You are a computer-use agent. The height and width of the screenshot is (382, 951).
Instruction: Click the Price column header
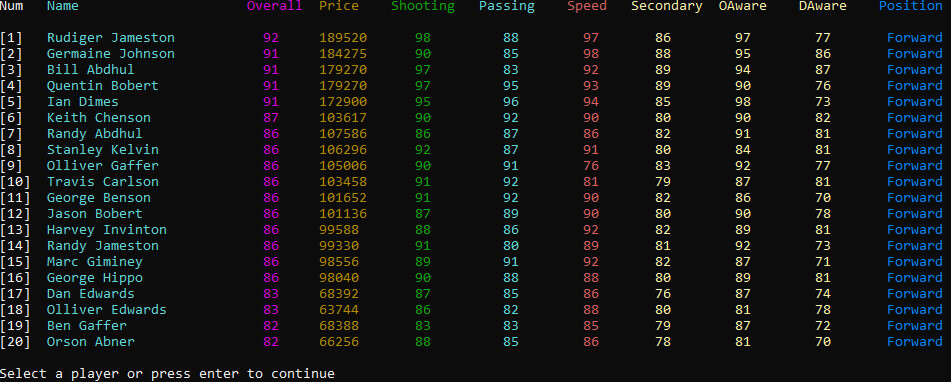339,6
